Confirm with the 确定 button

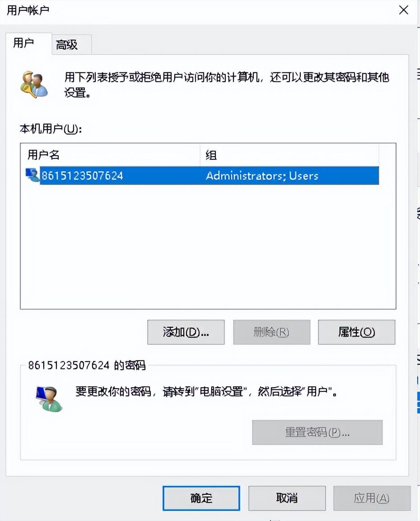point(201,498)
